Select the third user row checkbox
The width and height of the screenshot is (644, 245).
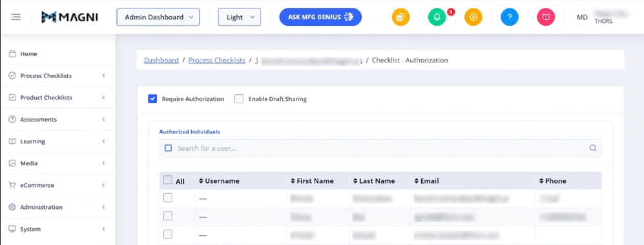(x=167, y=234)
